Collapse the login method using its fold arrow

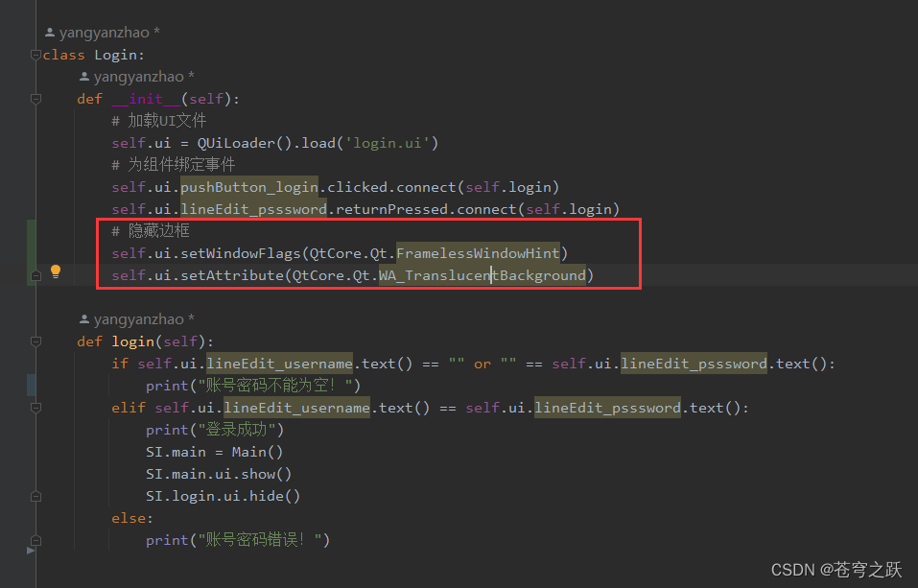[x=35, y=341]
